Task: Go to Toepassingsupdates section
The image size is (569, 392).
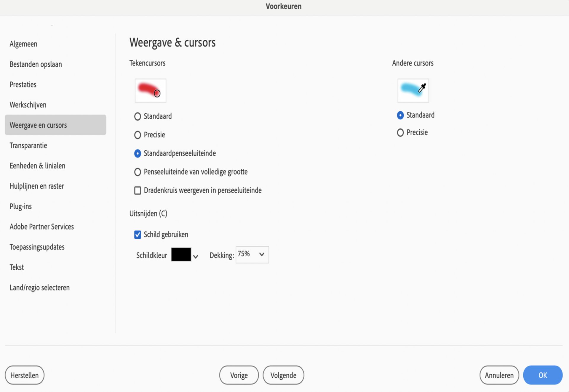Action: pyautogui.click(x=55, y=247)
